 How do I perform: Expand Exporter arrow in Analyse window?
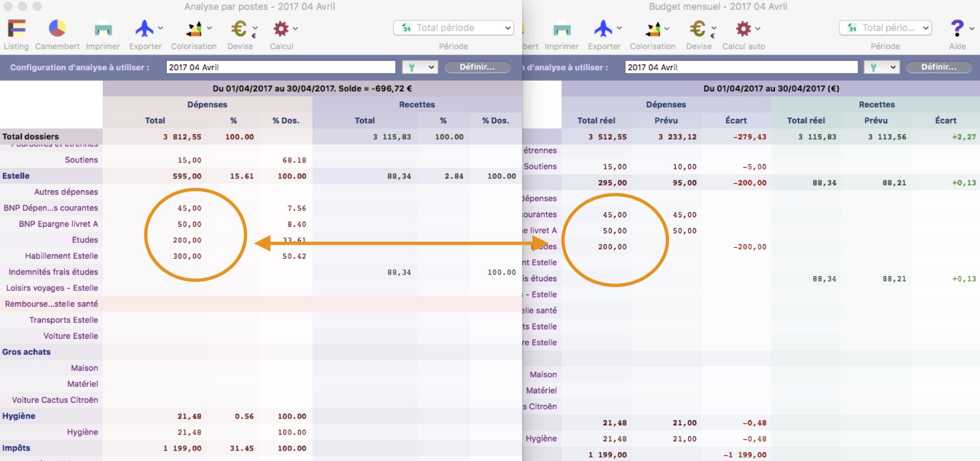tap(160, 28)
